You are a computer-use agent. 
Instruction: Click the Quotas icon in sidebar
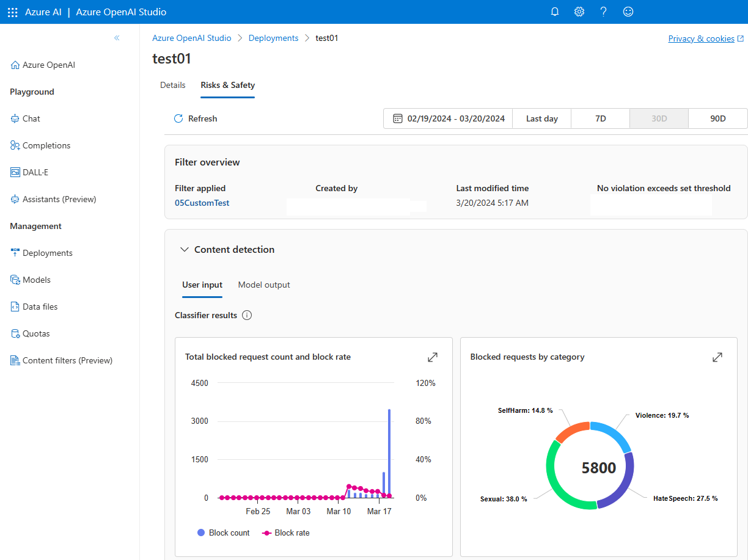pos(15,334)
